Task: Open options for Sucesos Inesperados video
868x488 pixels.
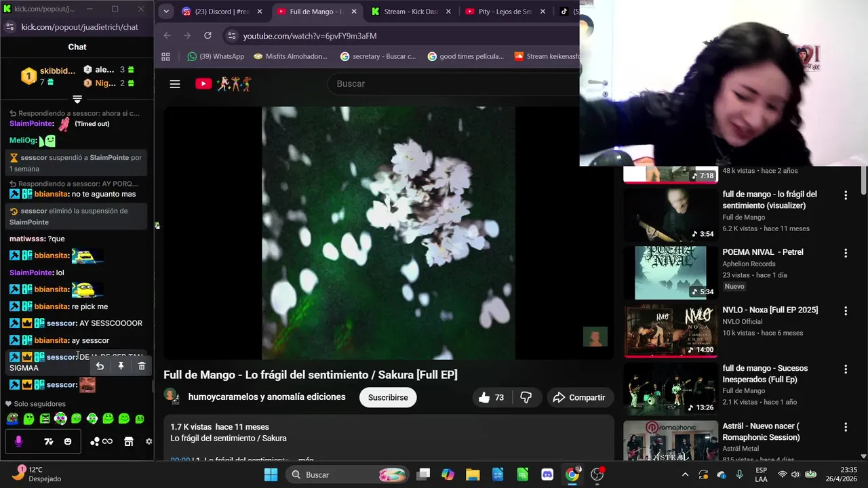Action: tap(846, 369)
